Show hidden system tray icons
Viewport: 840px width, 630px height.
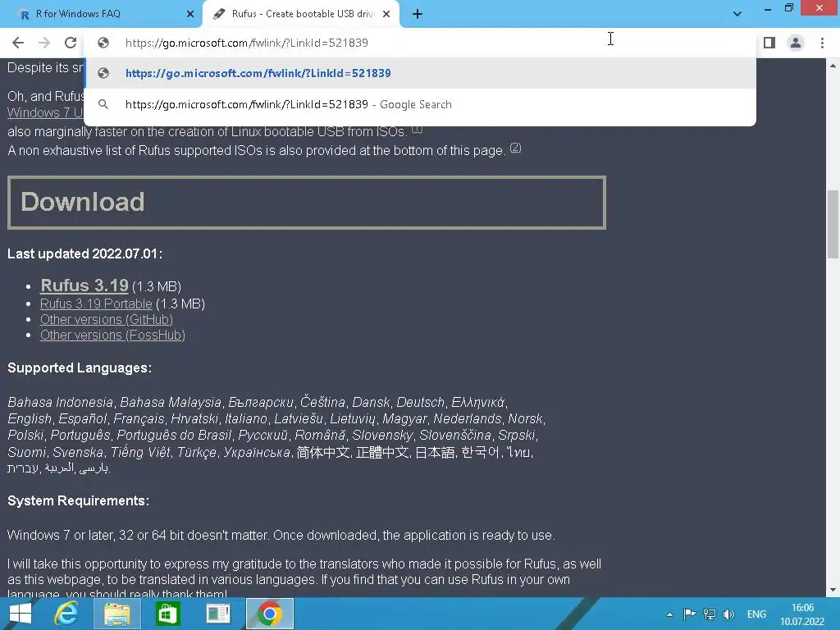669,614
